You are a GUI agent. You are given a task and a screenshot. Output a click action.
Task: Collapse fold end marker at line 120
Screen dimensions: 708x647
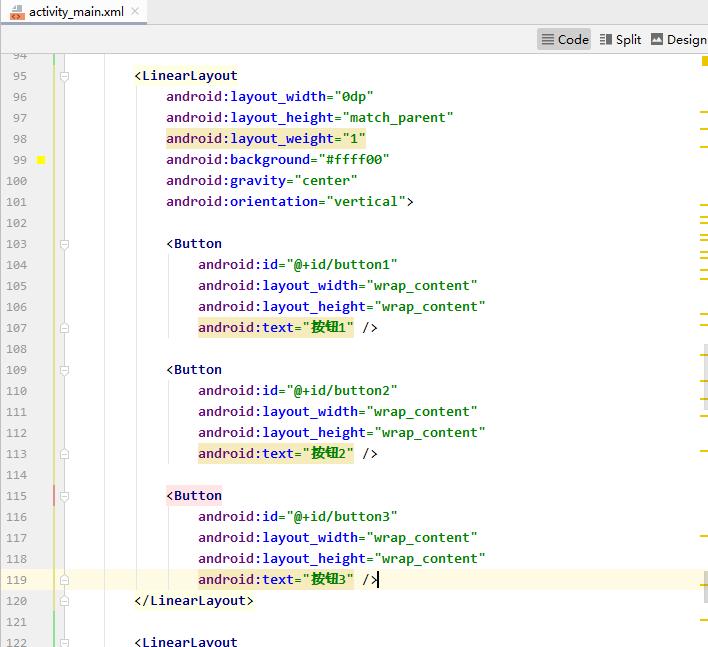coord(65,601)
